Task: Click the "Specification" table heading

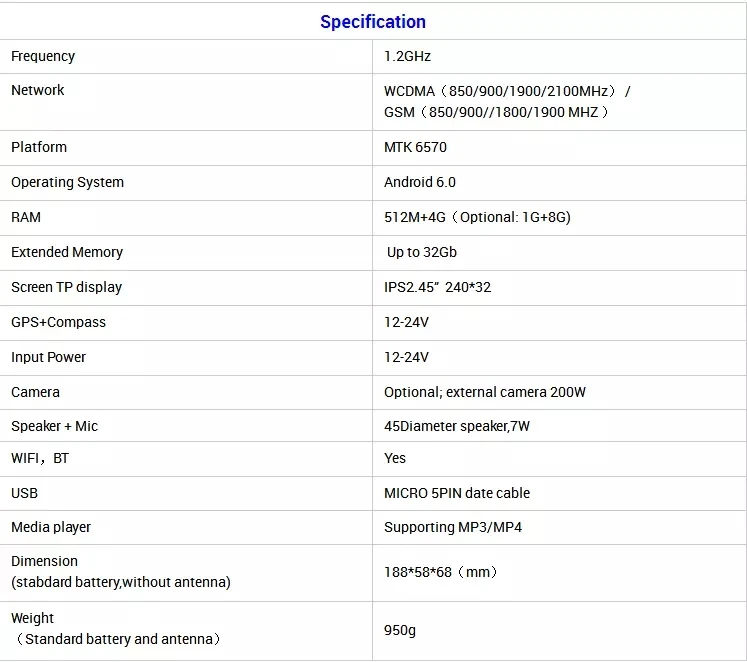Action: (x=373, y=22)
